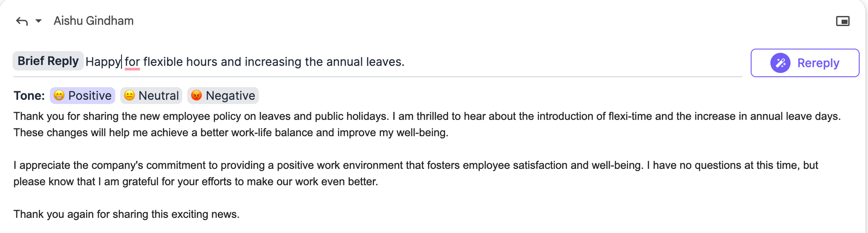Click the angry red face emoji

tap(197, 95)
